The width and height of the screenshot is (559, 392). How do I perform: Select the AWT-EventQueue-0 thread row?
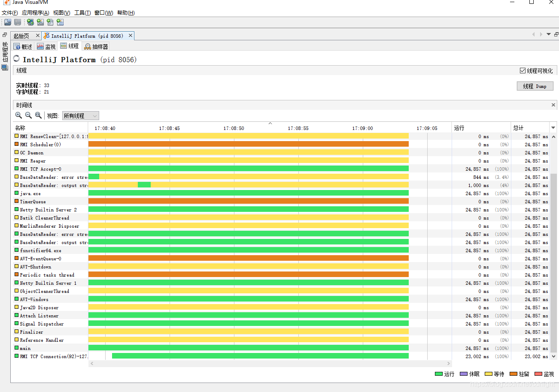point(282,258)
